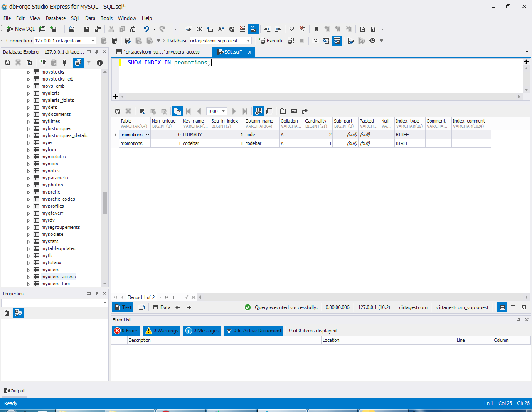The image size is (532, 412).
Task: Open the Database selector dropdown
Action: tap(249, 41)
